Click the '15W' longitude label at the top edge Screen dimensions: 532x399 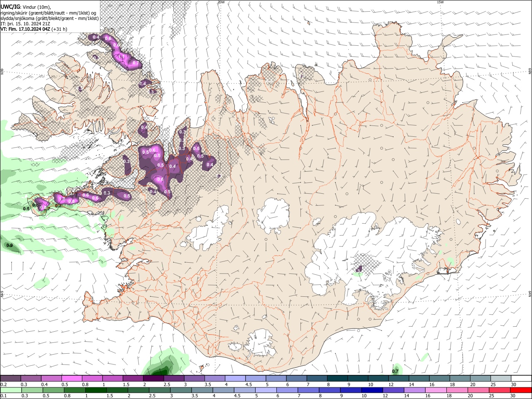point(440,2)
